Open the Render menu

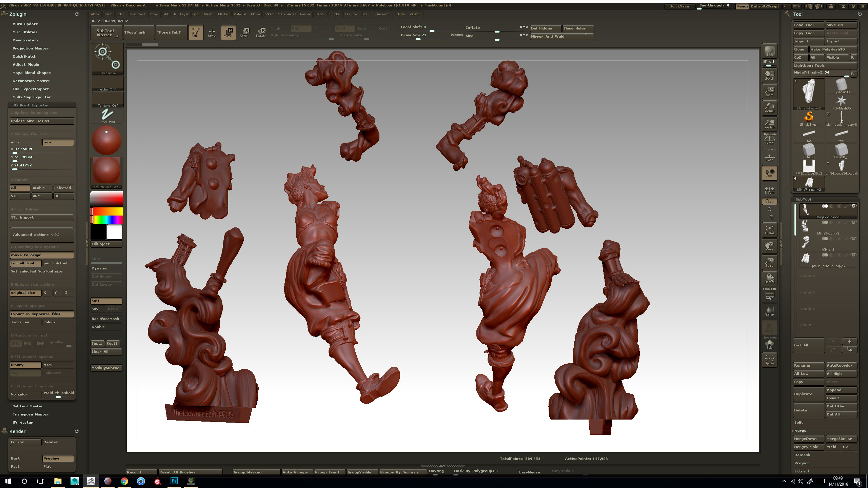pyautogui.click(x=305, y=14)
